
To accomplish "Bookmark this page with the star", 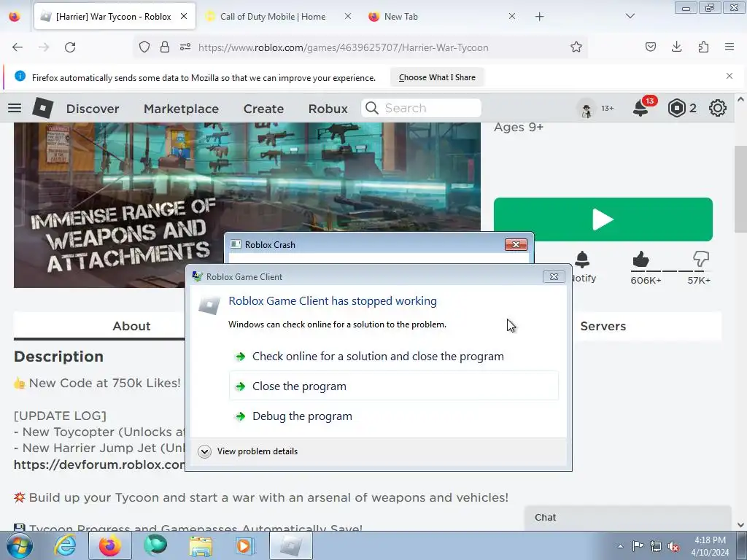I will coord(576,47).
